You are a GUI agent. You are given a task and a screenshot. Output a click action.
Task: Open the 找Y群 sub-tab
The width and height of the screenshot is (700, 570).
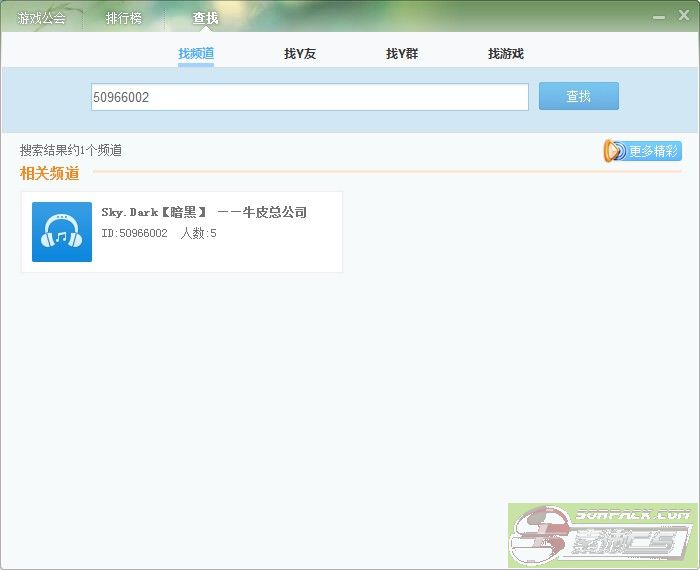(x=402, y=53)
